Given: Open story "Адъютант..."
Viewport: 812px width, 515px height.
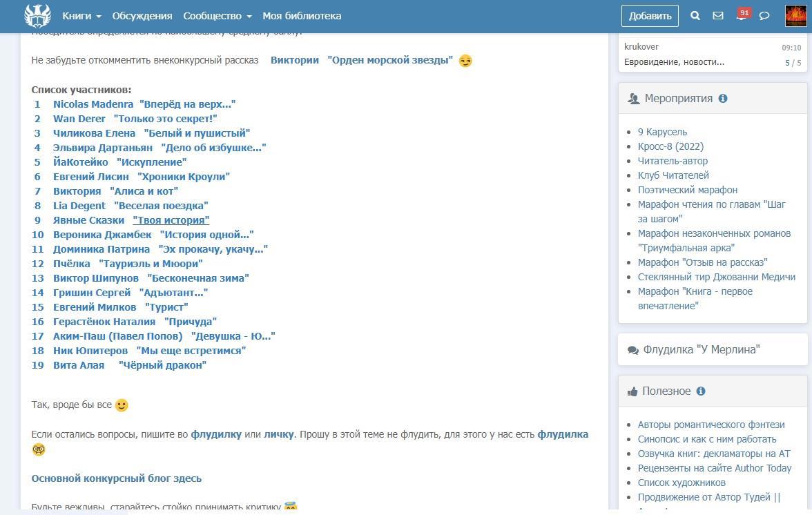Looking at the screenshot, I should 173,293.
